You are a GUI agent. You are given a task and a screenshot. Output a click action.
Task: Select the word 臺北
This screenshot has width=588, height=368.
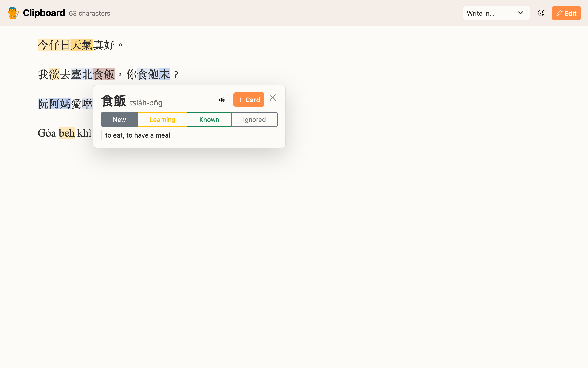pyautogui.click(x=82, y=74)
